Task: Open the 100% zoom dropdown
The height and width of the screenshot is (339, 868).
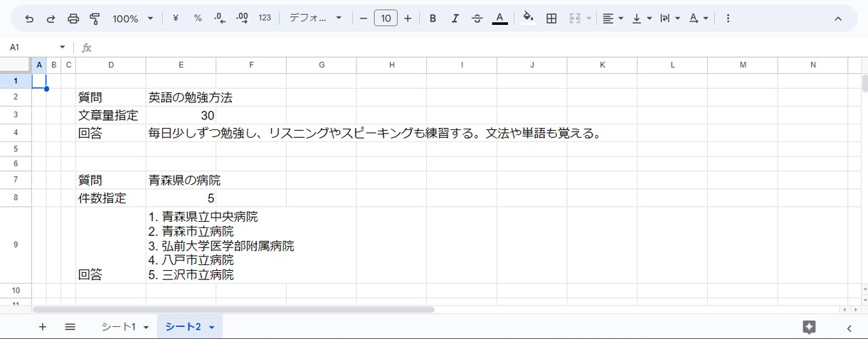Action: tap(133, 18)
